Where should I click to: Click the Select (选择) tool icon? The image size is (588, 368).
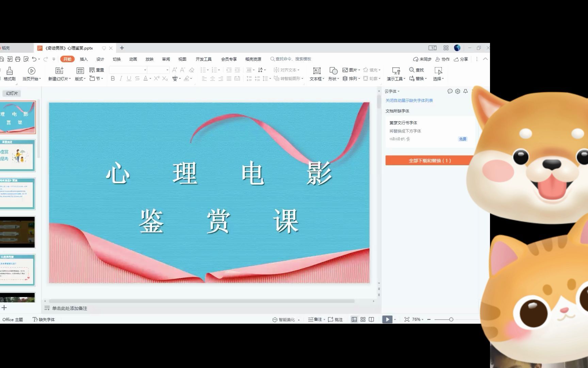click(438, 71)
